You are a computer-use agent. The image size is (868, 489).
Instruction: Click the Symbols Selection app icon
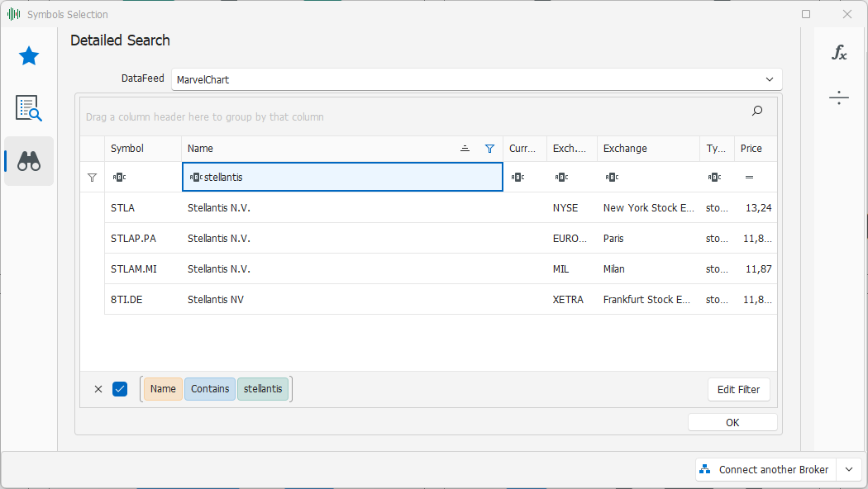[x=14, y=14]
